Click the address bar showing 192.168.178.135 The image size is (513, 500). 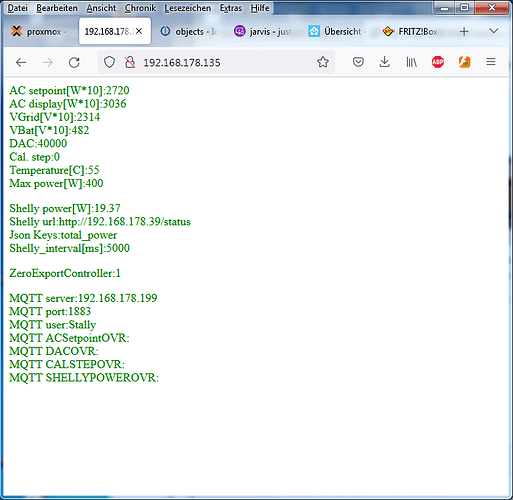click(x=217, y=62)
